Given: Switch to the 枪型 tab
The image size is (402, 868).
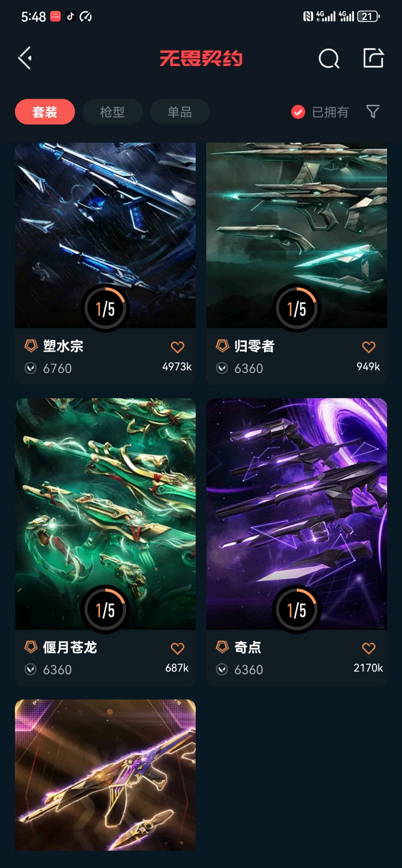Looking at the screenshot, I should [x=112, y=112].
